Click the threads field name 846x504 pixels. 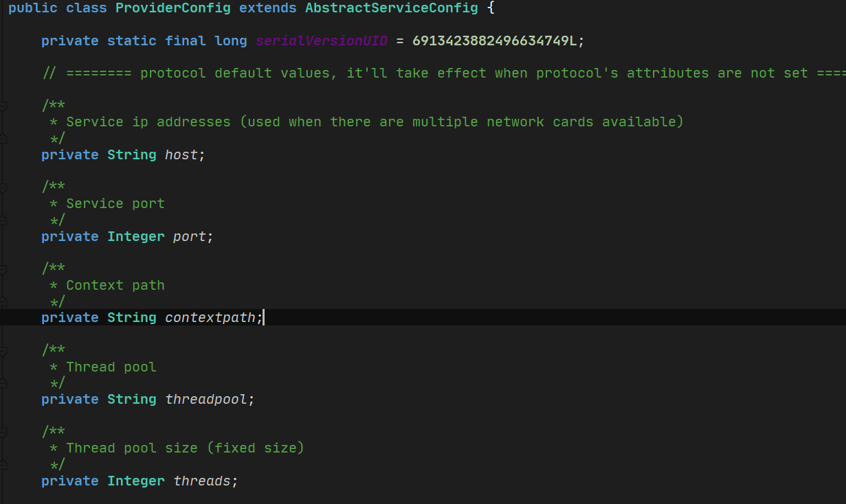point(202,481)
